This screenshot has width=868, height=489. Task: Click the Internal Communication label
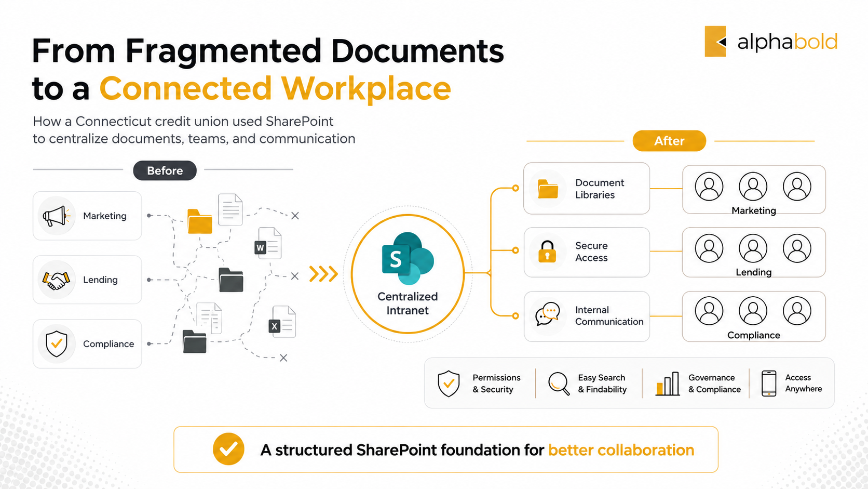[609, 315]
